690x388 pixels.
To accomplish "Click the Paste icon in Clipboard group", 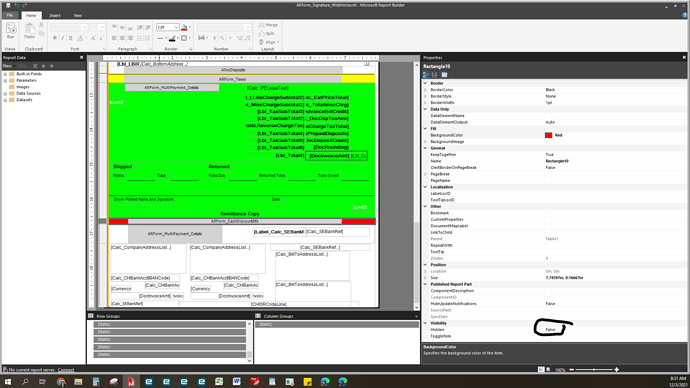I will 29,31.
